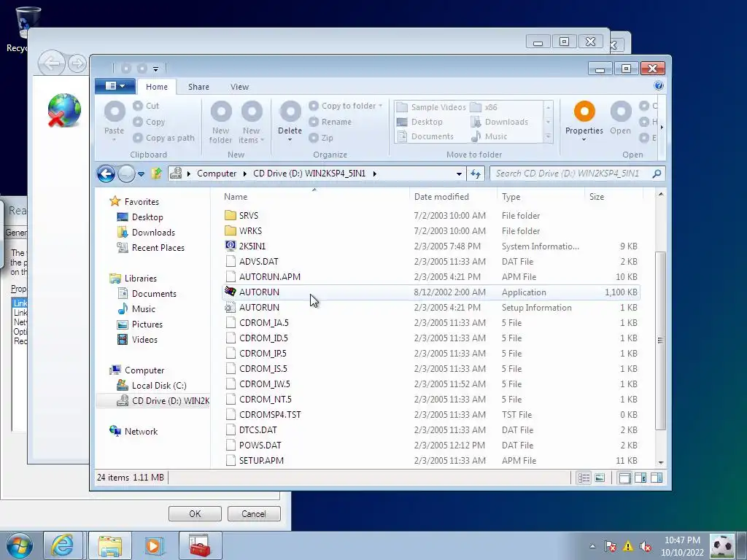Click the Open ribbon icon

[x=621, y=112]
